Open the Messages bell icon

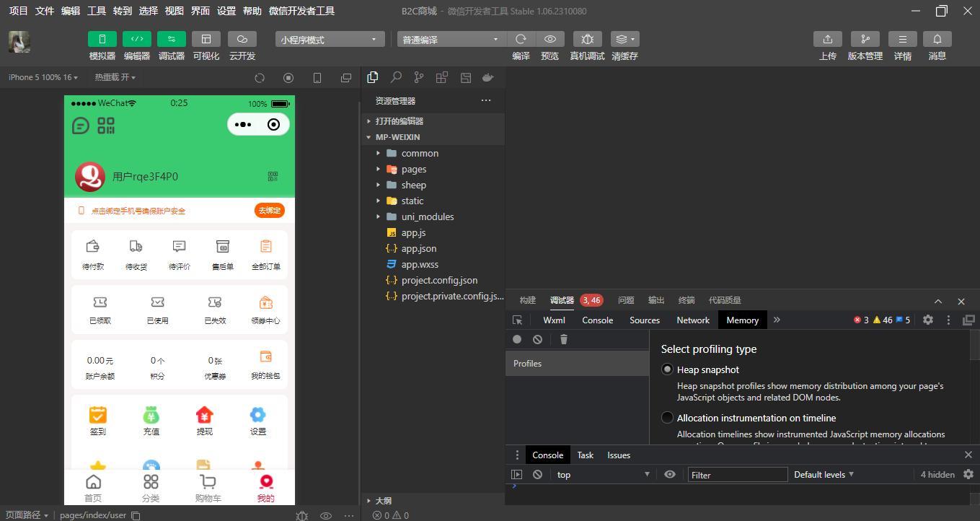(x=937, y=39)
